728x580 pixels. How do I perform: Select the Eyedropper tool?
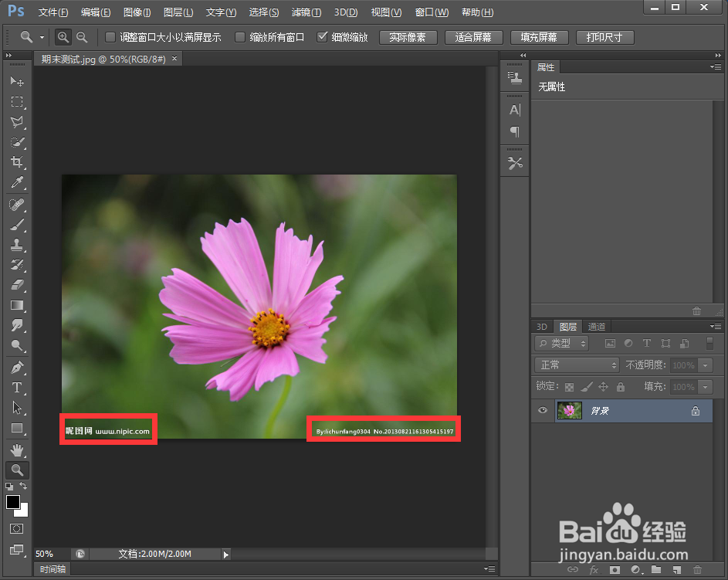(x=17, y=182)
